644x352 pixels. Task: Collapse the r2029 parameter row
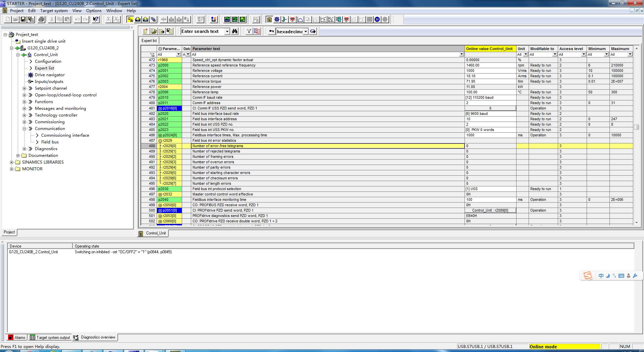tap(160, 141)
